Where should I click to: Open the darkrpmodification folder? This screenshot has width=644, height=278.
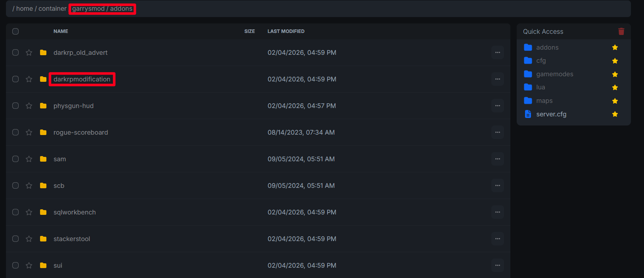tap(82, 79)
